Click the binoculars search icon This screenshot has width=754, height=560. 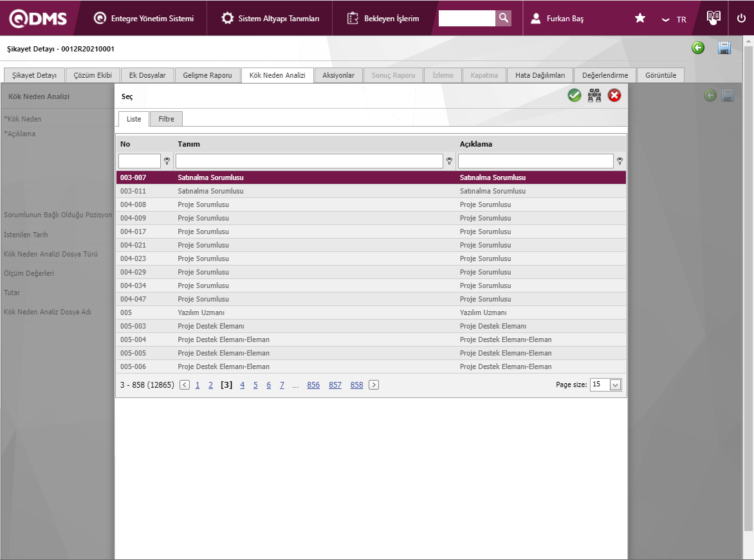594,96
